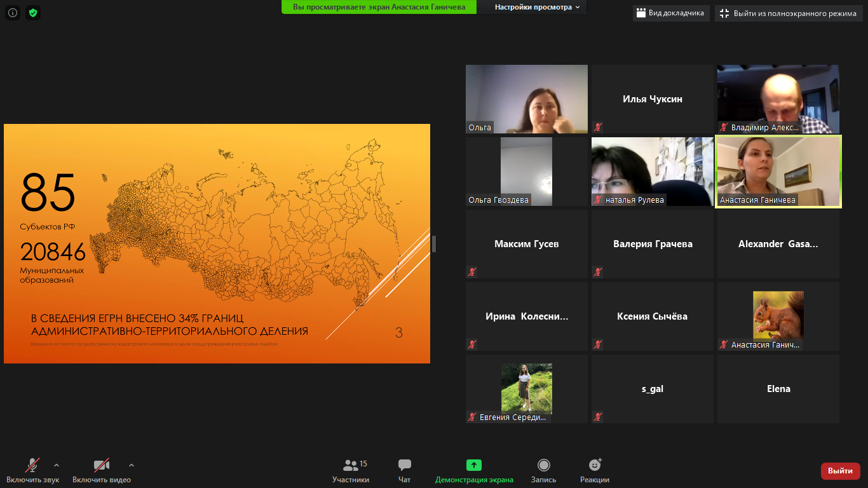Screen dimensions: 868x488
Task: Click muted mic icon on Валерия Грачева
Action: (x=598, y=272)
